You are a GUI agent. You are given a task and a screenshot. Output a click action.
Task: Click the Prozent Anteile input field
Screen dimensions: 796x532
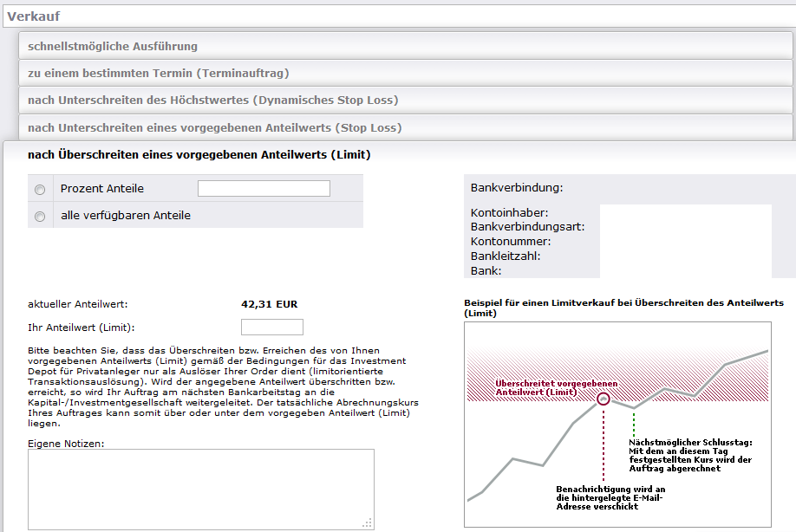pyautogui.click(x=264, y=189)
